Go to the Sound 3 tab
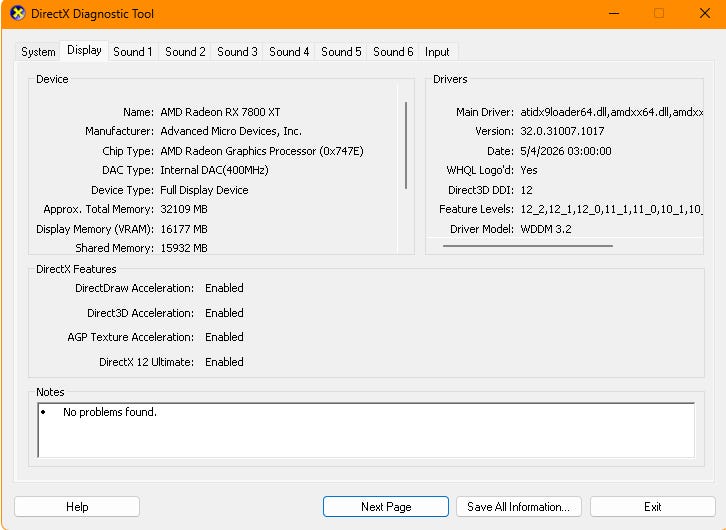Viewport: 726px width, 530px height. [237, 52]
